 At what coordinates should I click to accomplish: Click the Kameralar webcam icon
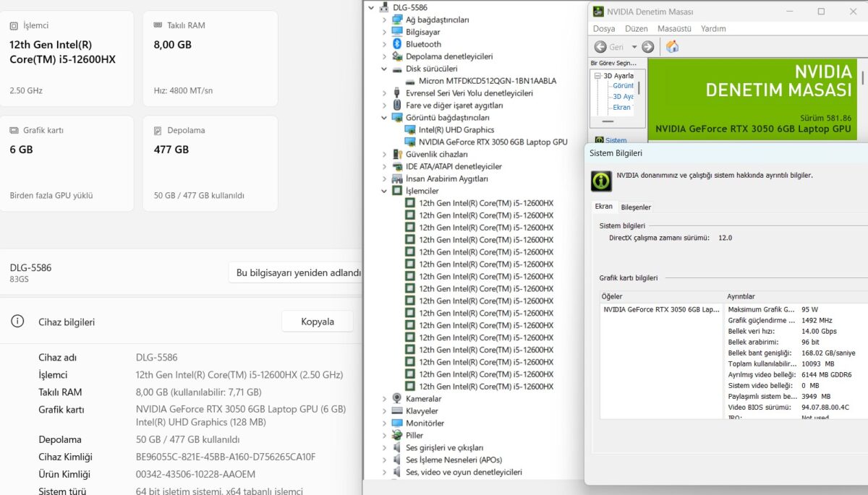click(x=397, y=398)
